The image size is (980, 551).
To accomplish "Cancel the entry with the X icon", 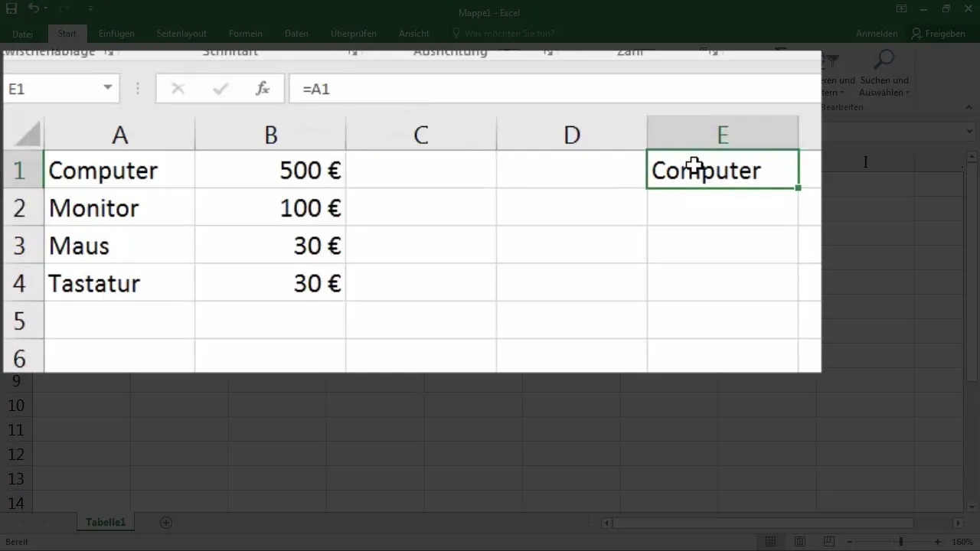I will (178, 89).
